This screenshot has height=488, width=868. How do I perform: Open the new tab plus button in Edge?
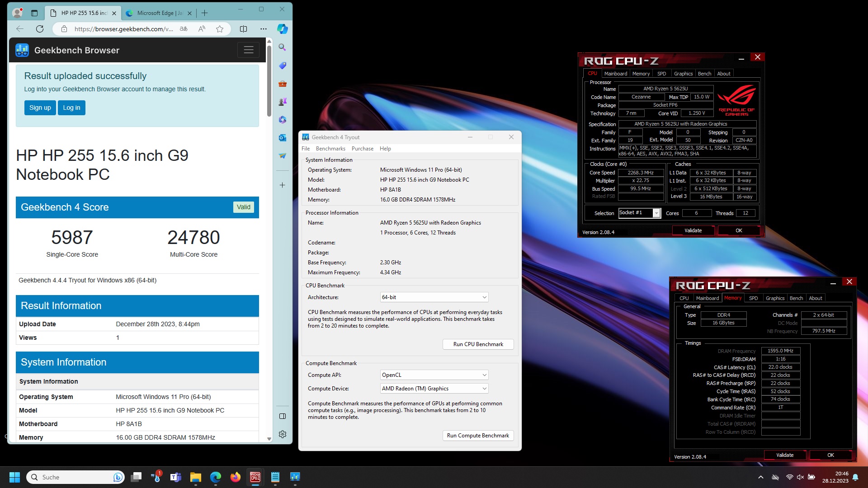coord(204,13)
